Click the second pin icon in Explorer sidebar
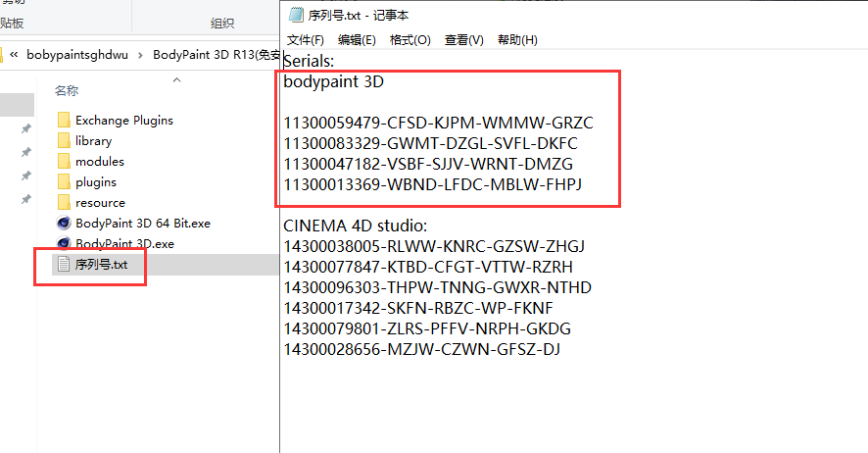 (x=25, y=152)
